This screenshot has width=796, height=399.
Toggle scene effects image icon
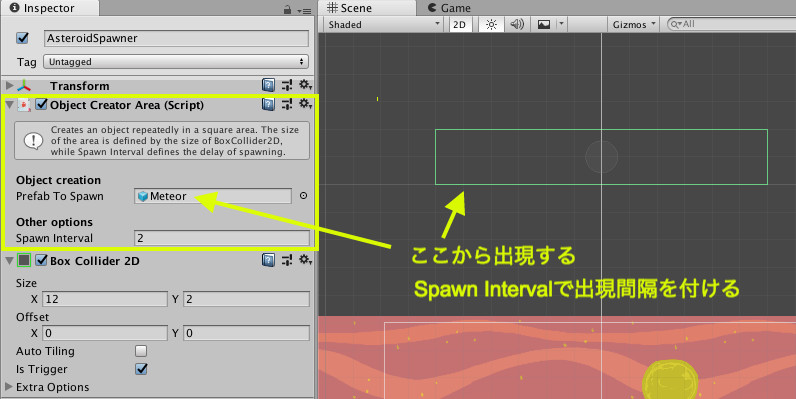click(x=544, y=24)
